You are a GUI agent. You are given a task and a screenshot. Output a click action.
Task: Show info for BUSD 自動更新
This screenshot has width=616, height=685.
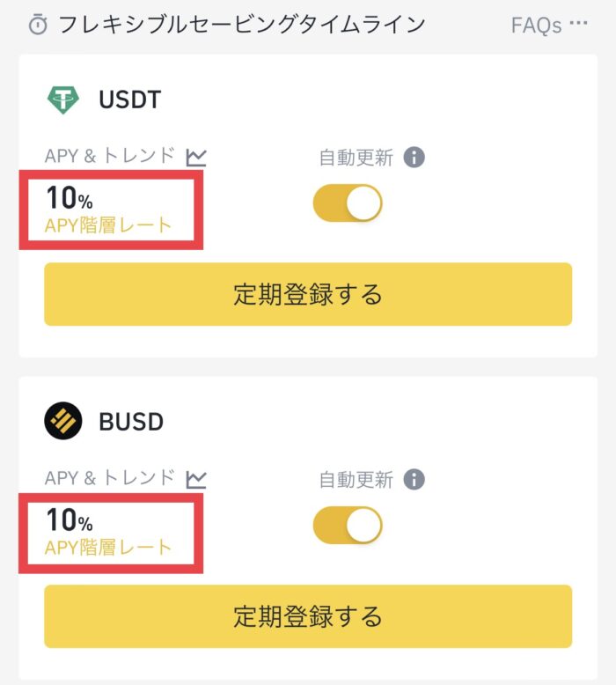coord(414,479)
